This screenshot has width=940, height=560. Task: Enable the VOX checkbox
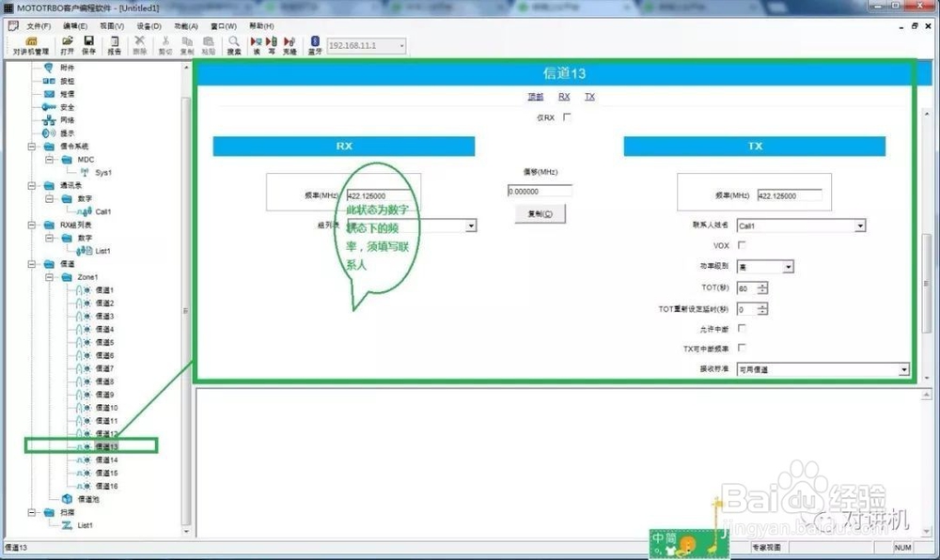(x=742, y=245)
